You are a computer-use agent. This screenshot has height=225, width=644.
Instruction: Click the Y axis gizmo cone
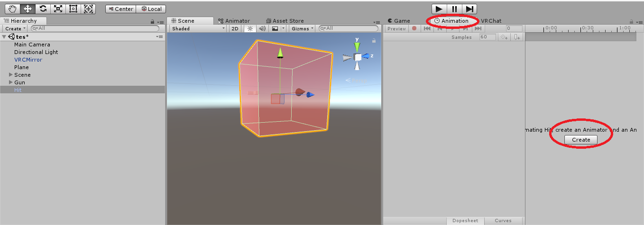[357, 46]
